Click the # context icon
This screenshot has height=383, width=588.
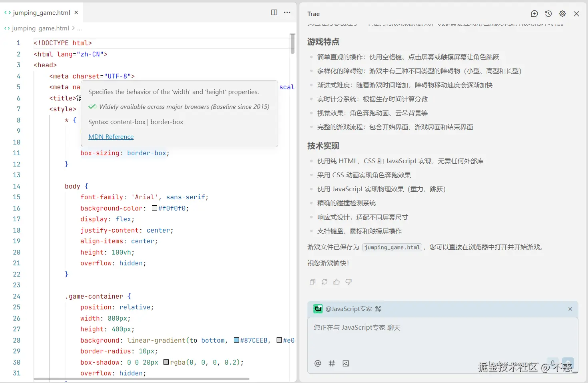click(332, 363)
